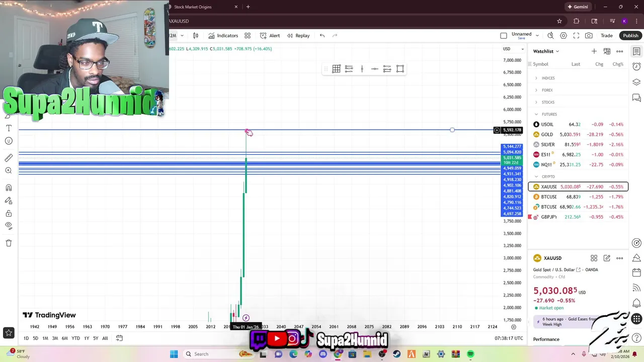Image resolution: width=644 pixels, height=362 pixels.
Task: Open chart settings hexagon icon
Action: (x=563, y=36)
